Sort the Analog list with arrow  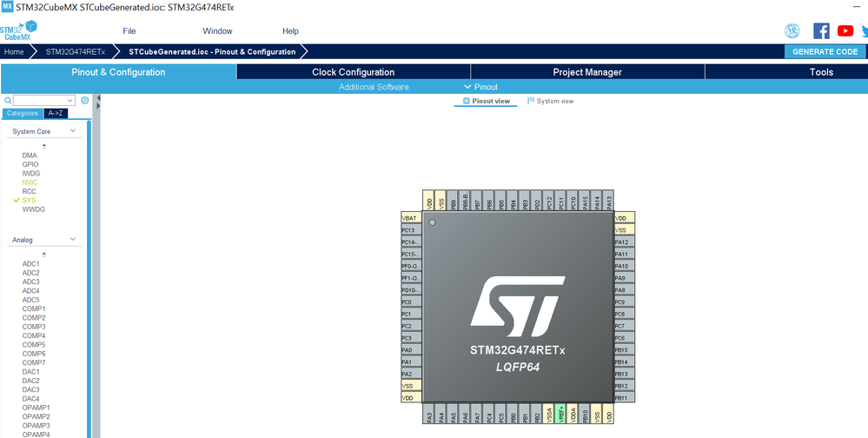coord(44,255)
